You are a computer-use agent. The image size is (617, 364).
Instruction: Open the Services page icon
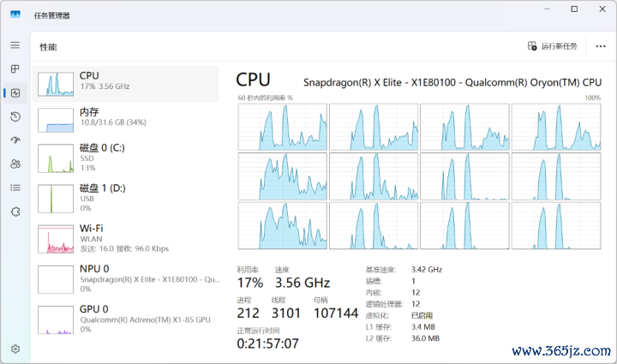(15, 211)
